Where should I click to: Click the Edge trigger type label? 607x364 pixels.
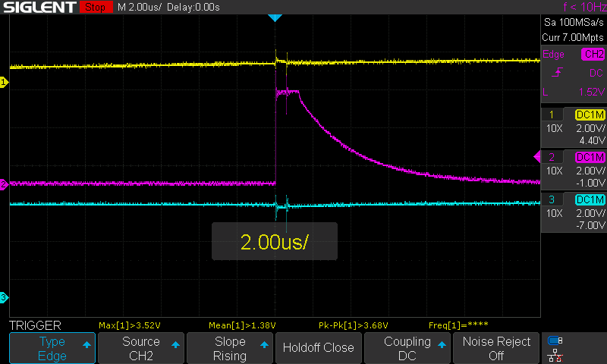[x=553, y=55]
